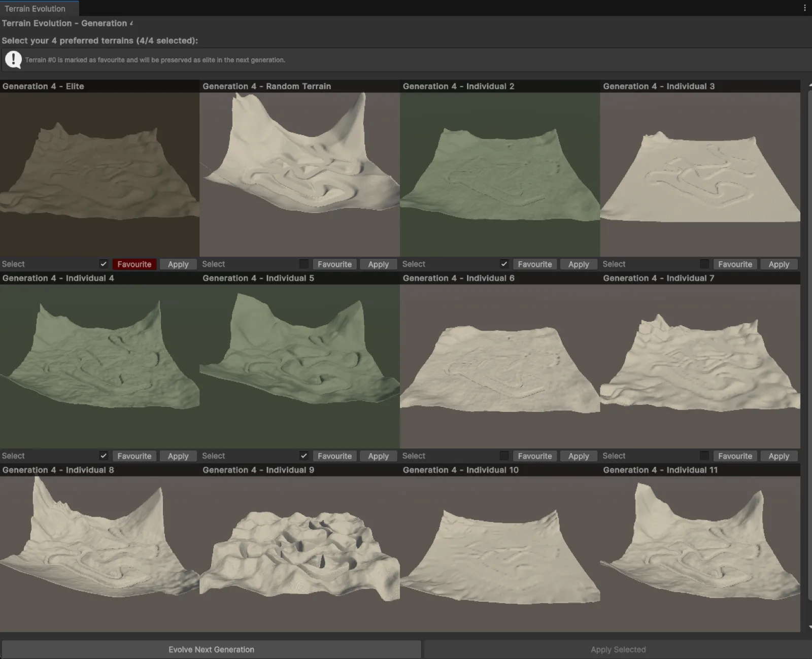The width and height of the screenshot is (812, 659).
Task: Click the Individual 11 terrain preview
Action: 700,554
